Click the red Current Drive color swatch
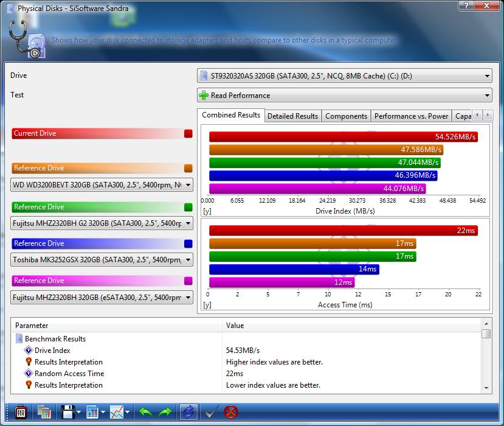The height and width of the screenshot is (426, 504). [x=188, y=133]
